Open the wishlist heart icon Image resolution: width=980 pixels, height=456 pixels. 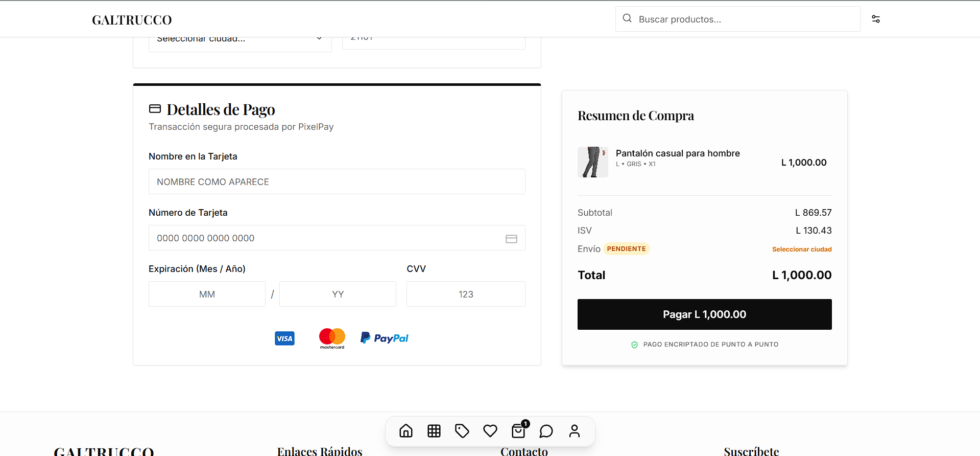tap(490, 431)
